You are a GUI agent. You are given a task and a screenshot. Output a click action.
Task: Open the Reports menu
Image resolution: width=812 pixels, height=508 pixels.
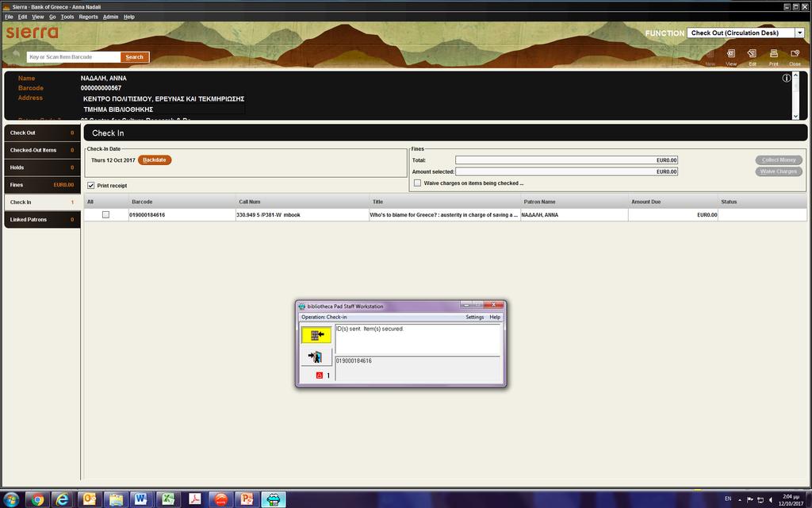tap(88, 17)
